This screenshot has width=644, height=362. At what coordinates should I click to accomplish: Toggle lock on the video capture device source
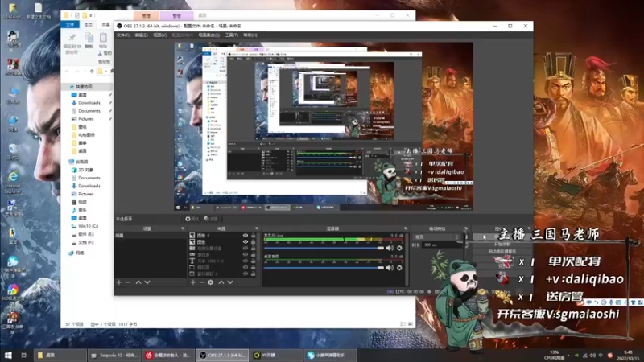(253, 249)
